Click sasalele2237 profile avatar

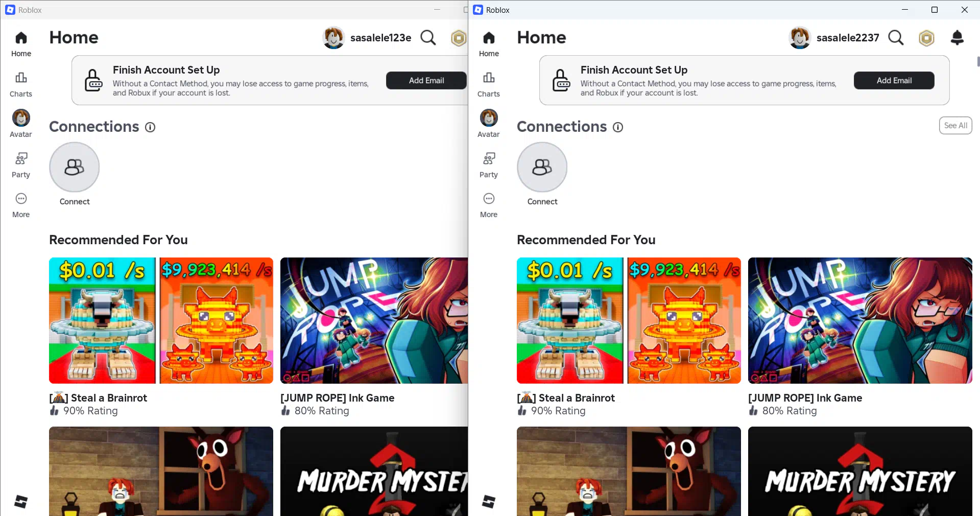click(800, 37)
